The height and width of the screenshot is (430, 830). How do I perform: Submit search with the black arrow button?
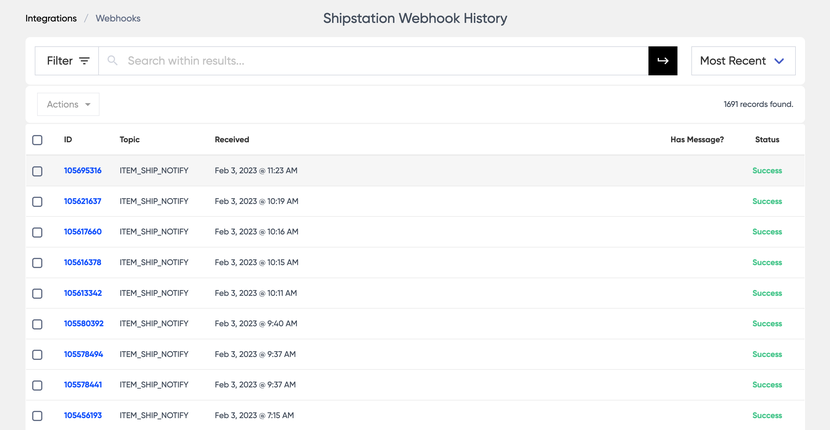click(x=663, y=61)
